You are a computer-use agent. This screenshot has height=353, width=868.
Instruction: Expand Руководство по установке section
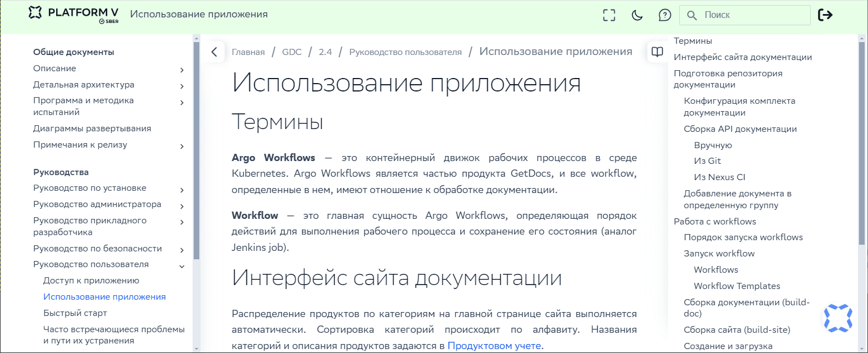click(x=181, y=190)
